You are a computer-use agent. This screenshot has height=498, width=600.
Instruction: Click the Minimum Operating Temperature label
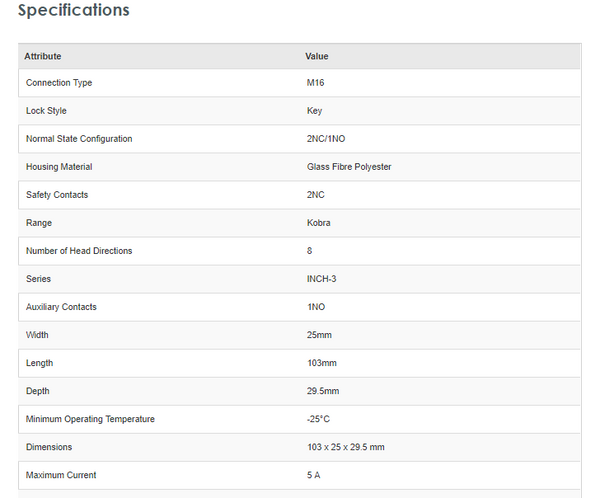tap(90, 419)
